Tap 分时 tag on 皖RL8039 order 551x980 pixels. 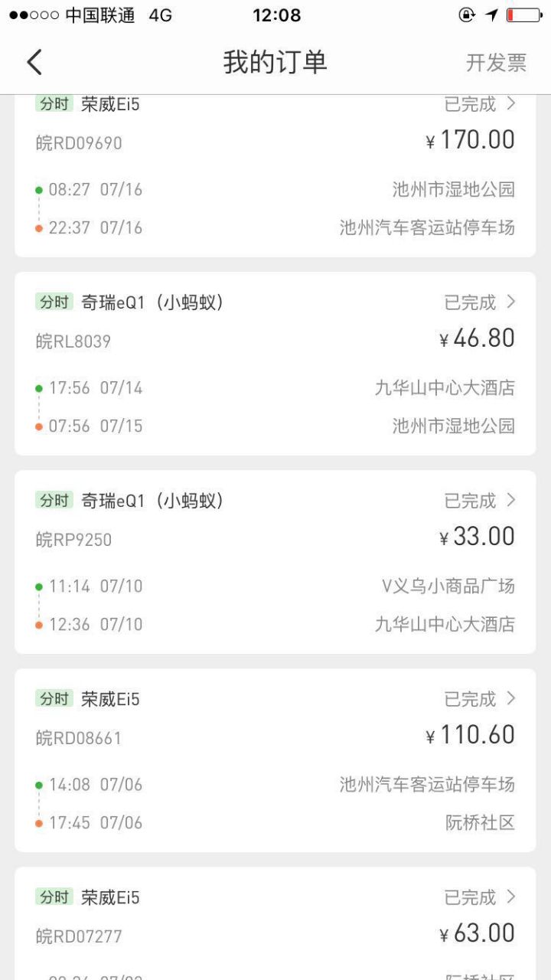pos(54,302)
